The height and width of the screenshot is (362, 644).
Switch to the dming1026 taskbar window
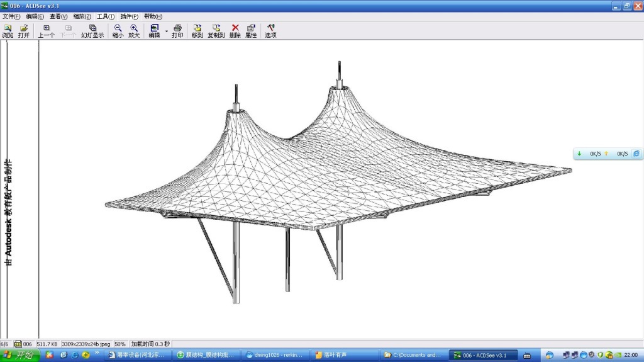click(x=275, y=356)
